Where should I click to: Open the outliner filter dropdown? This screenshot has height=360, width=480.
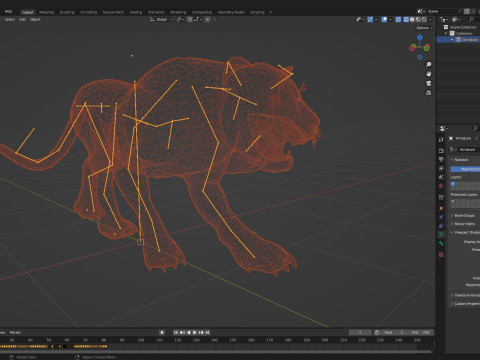[456, 20]
